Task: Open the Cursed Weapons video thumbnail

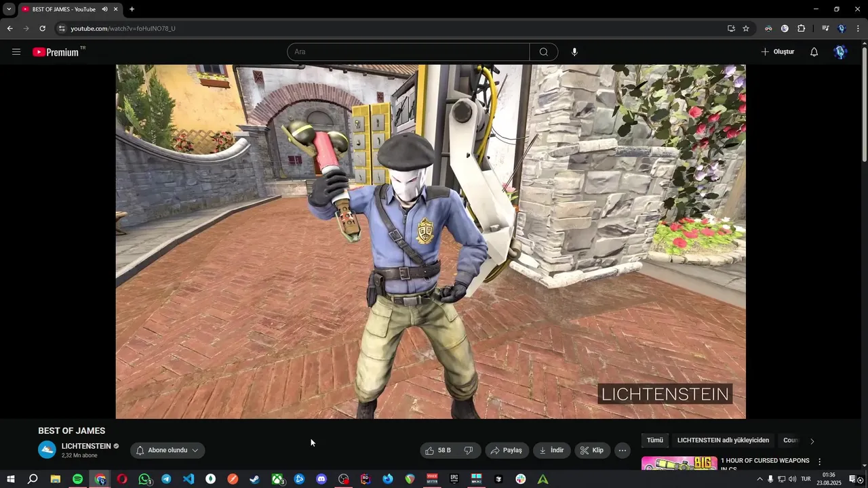Action: tap(679, 464)
